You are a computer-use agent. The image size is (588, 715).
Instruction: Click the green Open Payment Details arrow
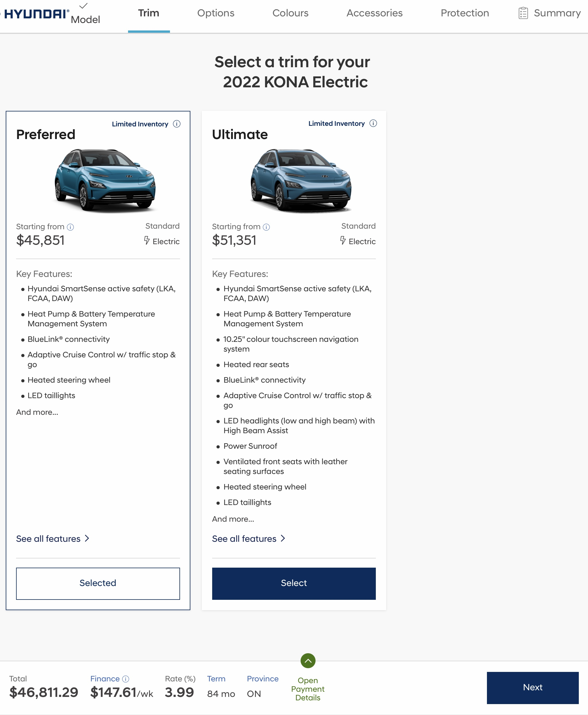(307, 660)
